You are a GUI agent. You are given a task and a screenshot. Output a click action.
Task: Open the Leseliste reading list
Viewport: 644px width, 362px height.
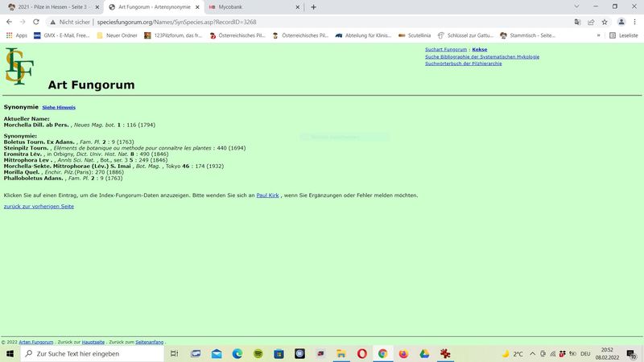tap(623, 35)
